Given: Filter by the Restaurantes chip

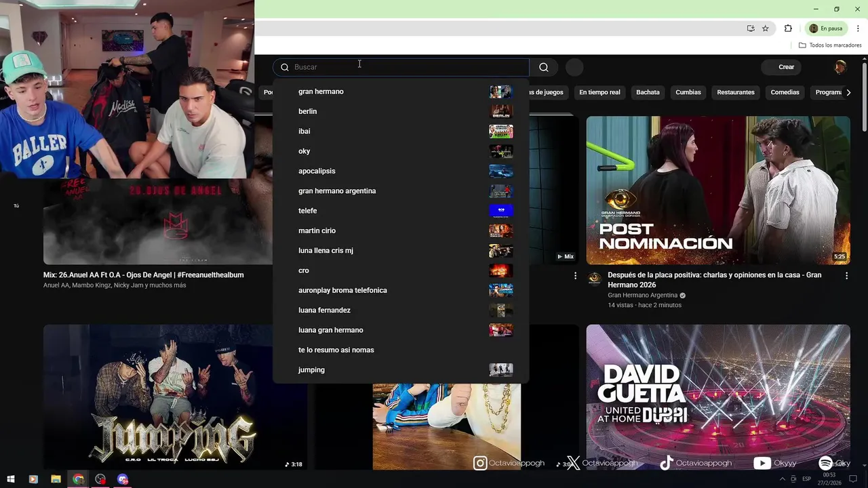Looking at the screenshot, I should (736, 92).
